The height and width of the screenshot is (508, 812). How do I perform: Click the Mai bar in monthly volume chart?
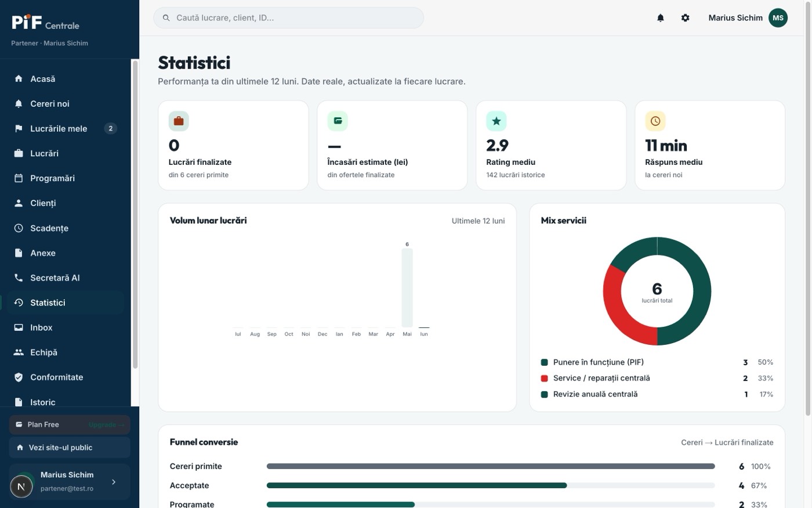[x=407, y=287]
